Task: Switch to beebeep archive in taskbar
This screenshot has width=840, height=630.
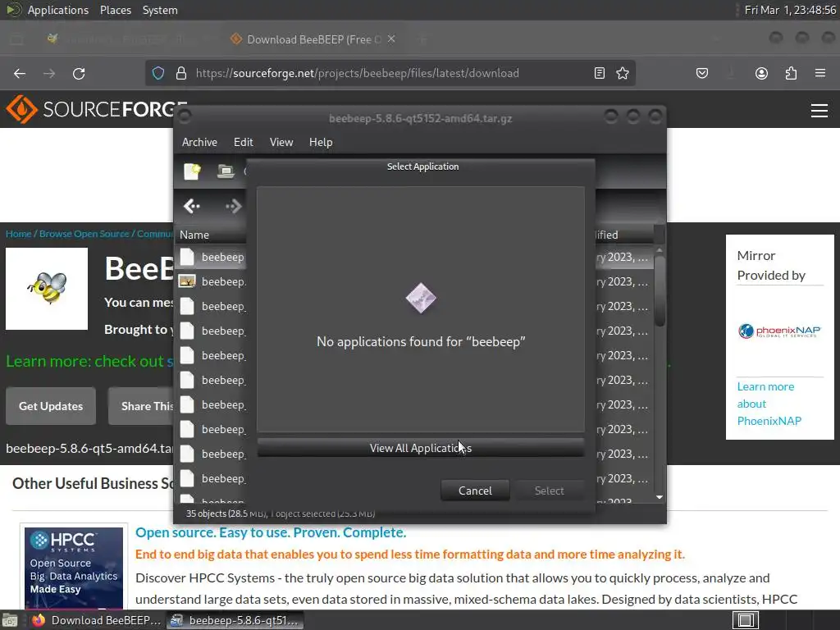Action: pyautogui.click(x=234, y=620)
